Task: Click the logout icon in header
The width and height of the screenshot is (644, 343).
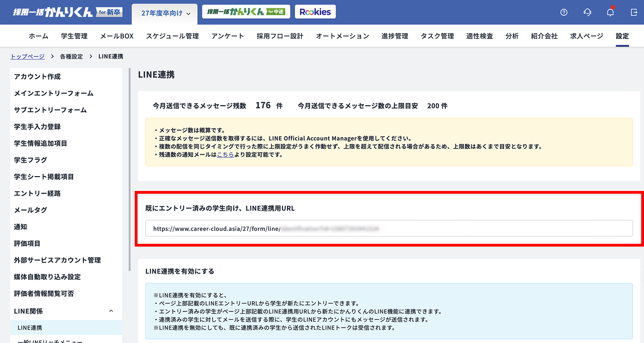Action: [x=634, y=13]
